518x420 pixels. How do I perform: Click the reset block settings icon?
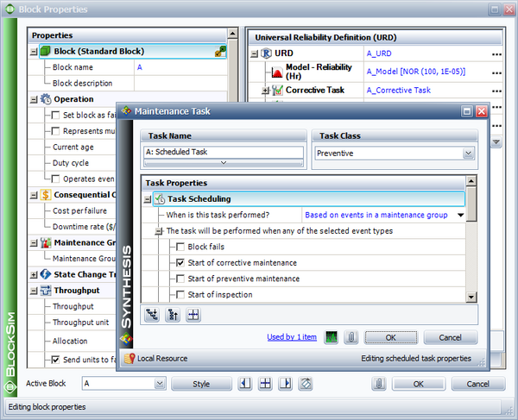click(x=306, y=384)
